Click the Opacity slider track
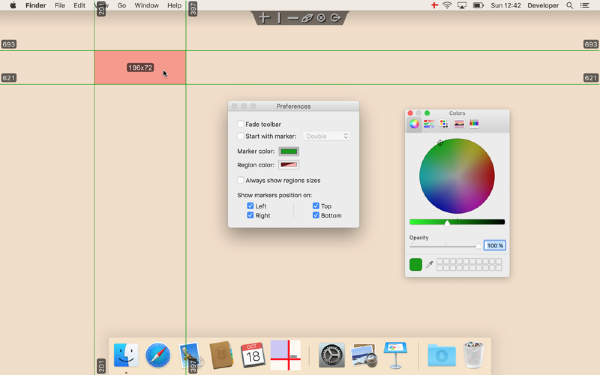The width and height of the screenshot is (600, 375). (x=445, y=246)
